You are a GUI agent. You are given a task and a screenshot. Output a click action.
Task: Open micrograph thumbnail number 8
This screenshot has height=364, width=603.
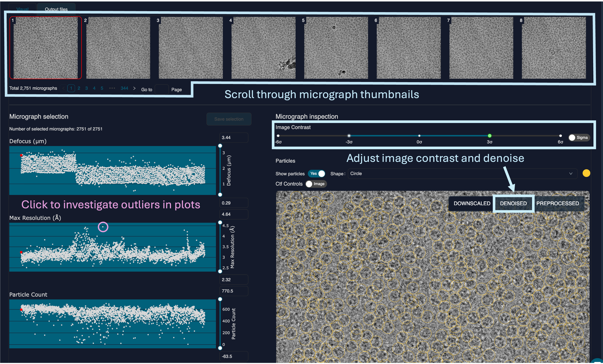point(554,48)
